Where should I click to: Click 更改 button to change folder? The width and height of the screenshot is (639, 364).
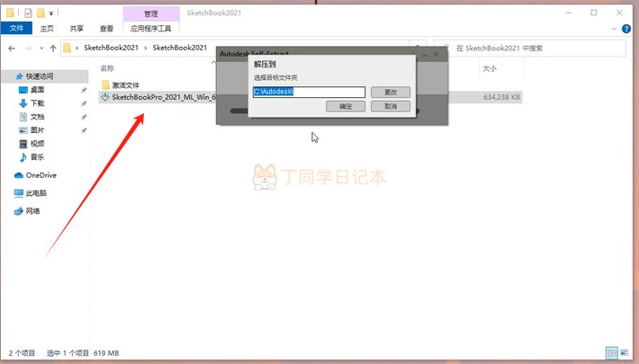pyautogui.click(x=391, y=92)
